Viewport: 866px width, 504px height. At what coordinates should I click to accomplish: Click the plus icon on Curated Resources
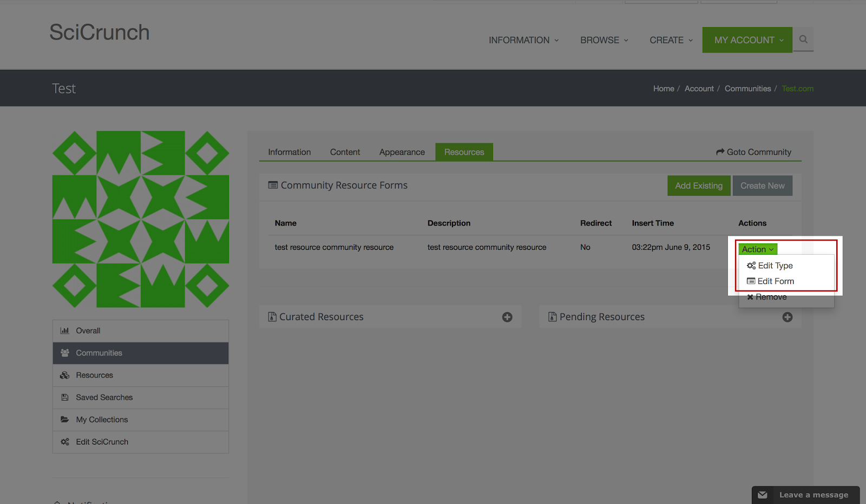(507, 317)
